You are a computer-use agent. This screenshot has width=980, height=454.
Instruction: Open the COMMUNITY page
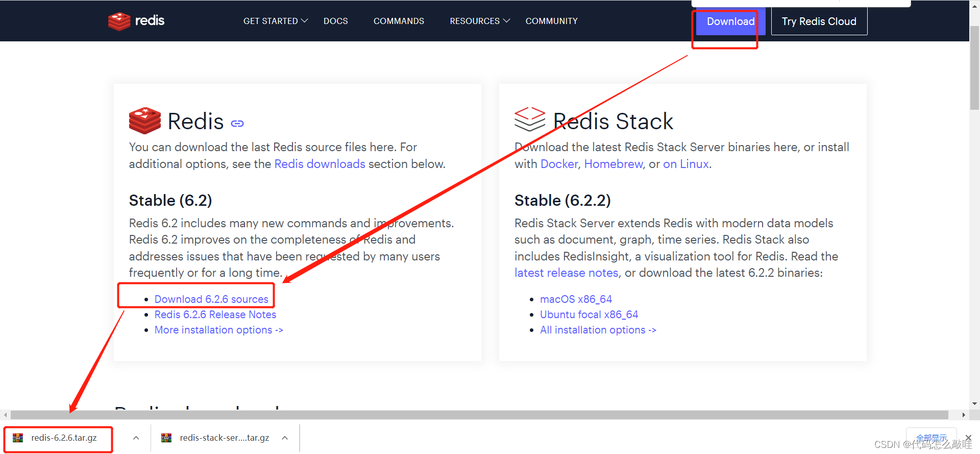tap(552, 21)
